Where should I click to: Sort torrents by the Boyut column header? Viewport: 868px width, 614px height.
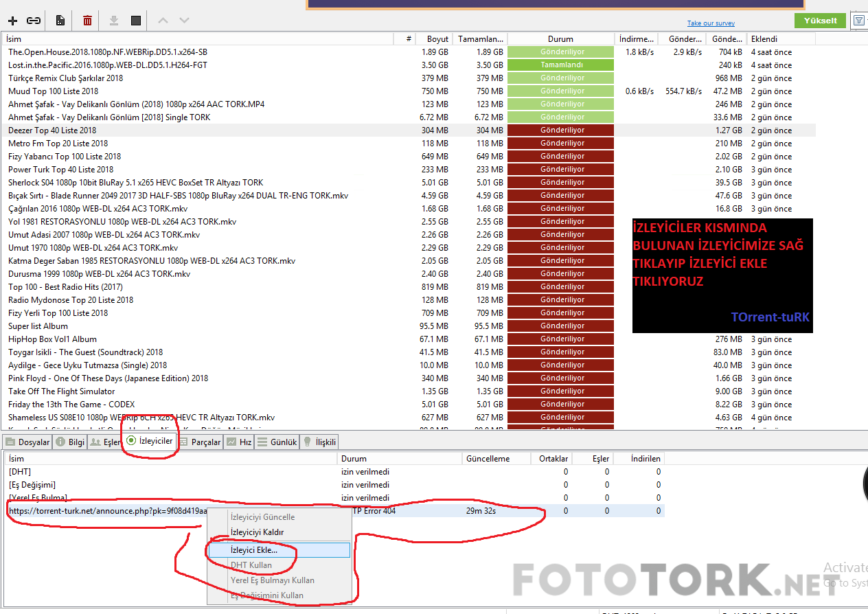(x=437, y=39)
